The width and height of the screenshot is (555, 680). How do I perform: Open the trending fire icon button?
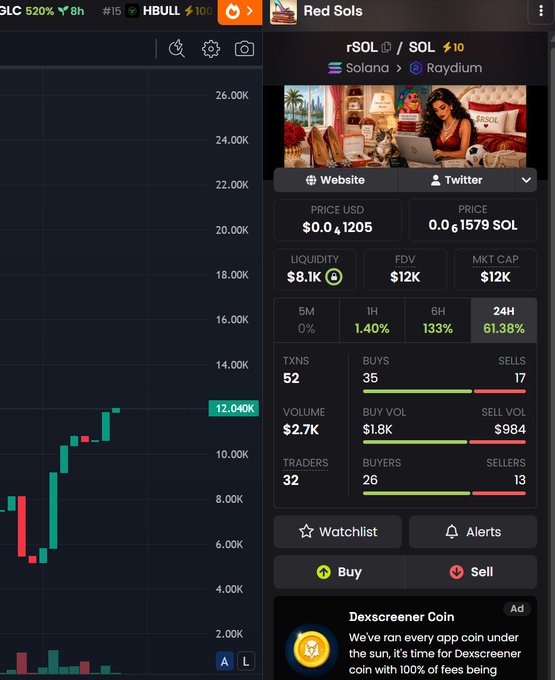coord(239,12)
